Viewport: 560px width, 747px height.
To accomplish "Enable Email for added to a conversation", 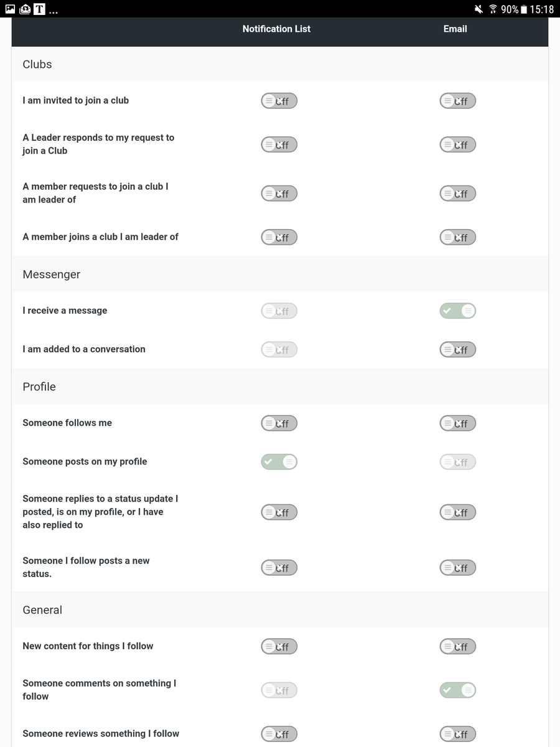I will (457, 350).
